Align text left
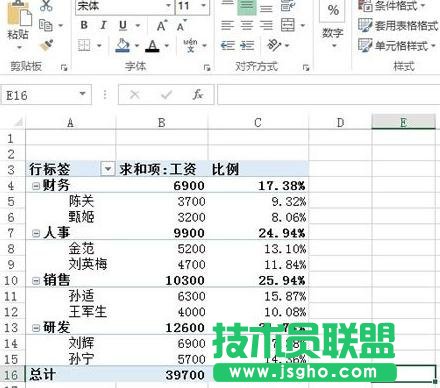Viewport: 440px width, 388px height. (x=227, y=25)
